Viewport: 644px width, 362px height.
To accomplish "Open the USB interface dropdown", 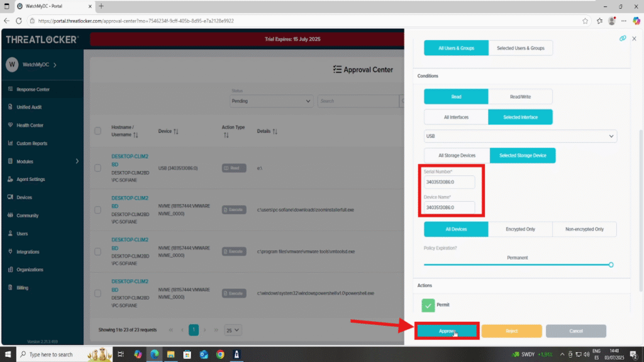I will [520, 136].
